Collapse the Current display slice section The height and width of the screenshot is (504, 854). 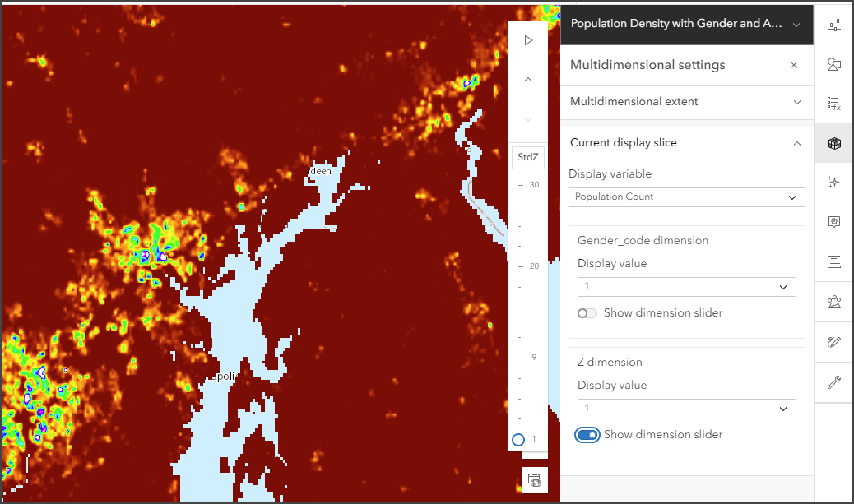click(686, 143)
